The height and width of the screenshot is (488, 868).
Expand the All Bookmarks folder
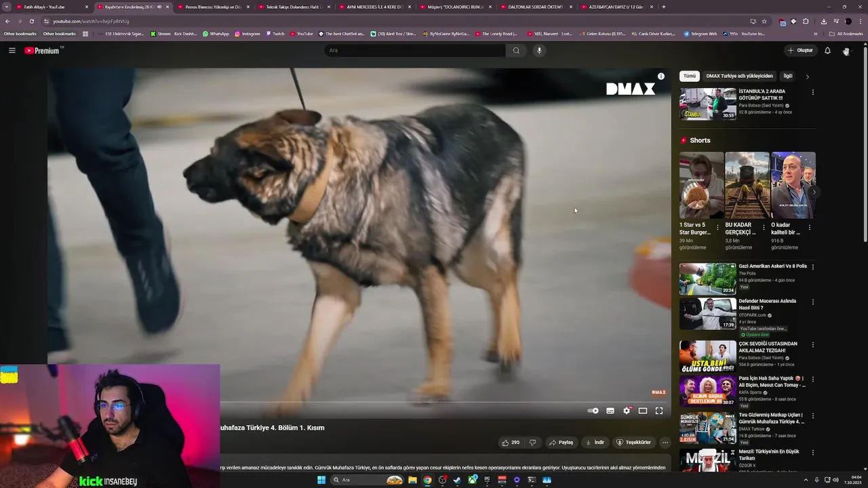846,34
